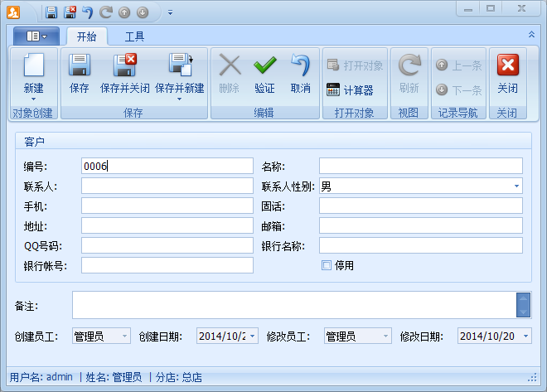Open the 创建日期 date picker dropdown

coord(252,336)
